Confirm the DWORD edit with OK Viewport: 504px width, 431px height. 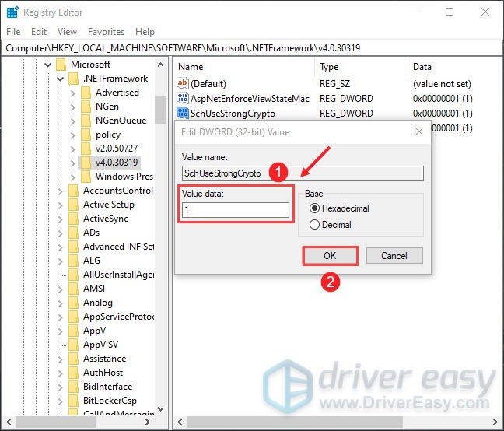(x=330, y=256)
